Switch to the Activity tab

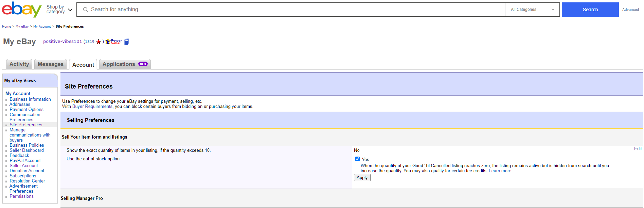coord(19,64)
